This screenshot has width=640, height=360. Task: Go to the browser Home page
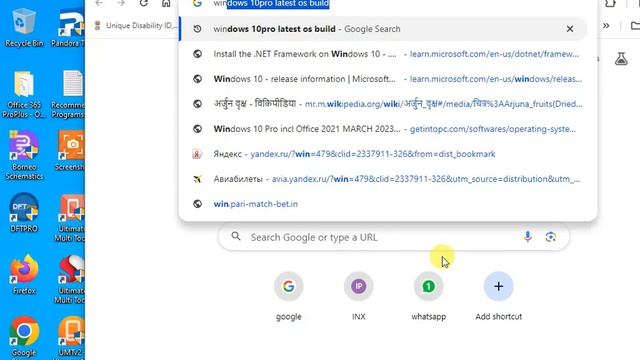[166, 3]
